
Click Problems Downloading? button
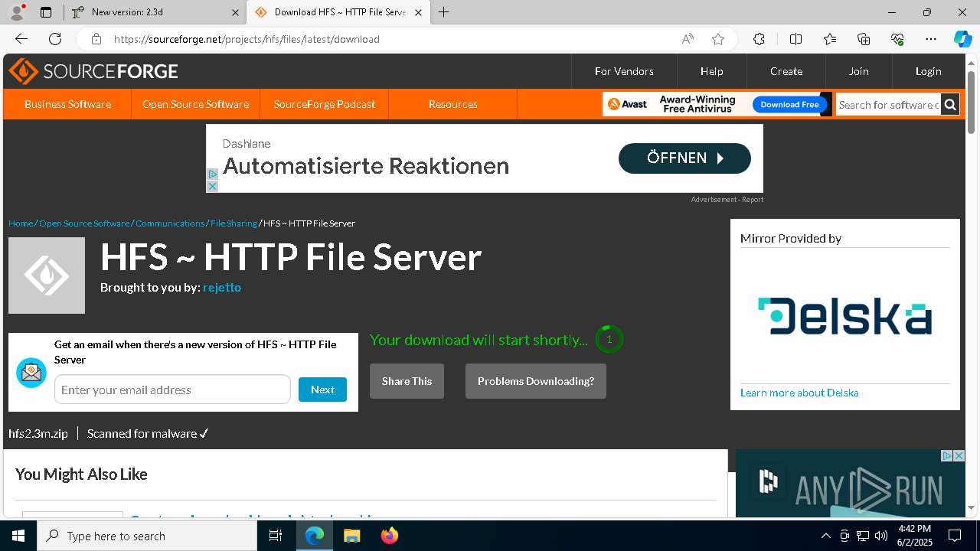tap(536, 381)
